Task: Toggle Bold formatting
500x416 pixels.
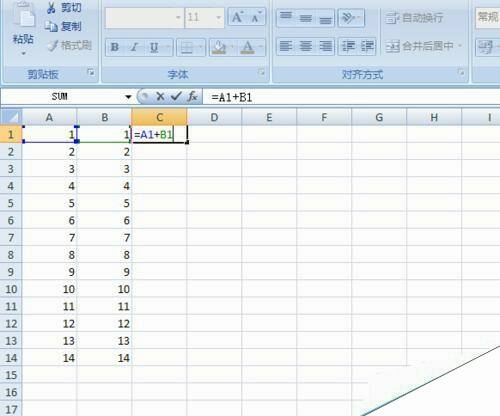Action: pos(115,47)
